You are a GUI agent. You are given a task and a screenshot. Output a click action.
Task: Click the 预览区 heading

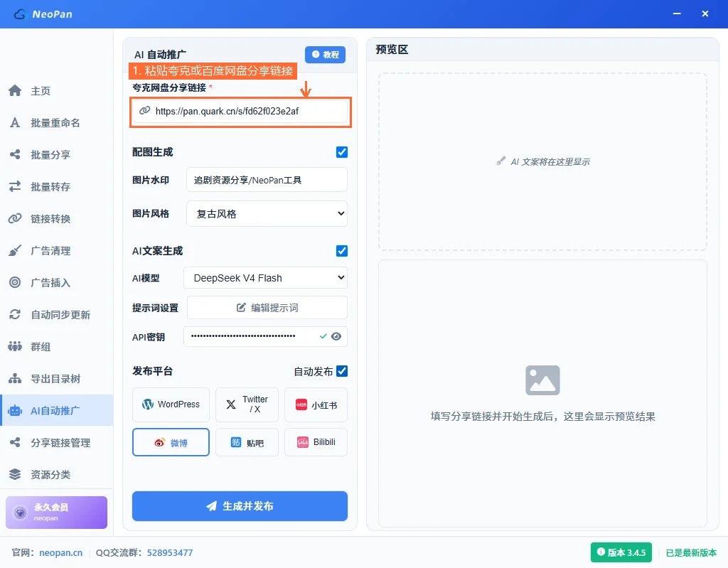coord(392,49)
